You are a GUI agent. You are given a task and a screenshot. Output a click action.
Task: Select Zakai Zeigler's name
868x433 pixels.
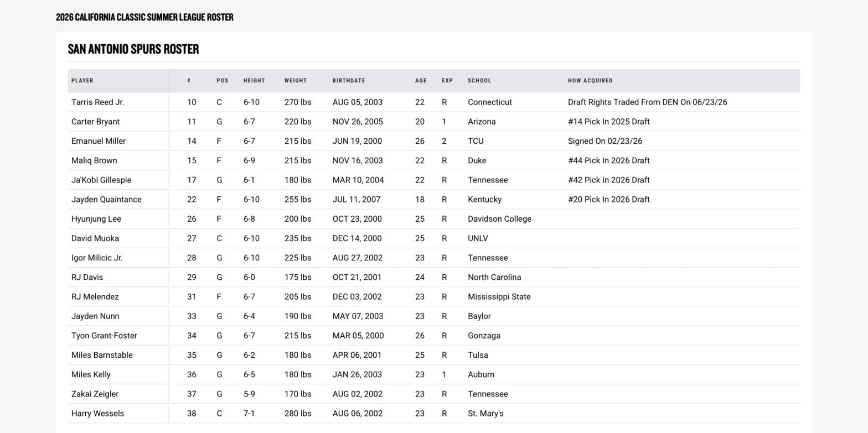[x=95, y=394]
